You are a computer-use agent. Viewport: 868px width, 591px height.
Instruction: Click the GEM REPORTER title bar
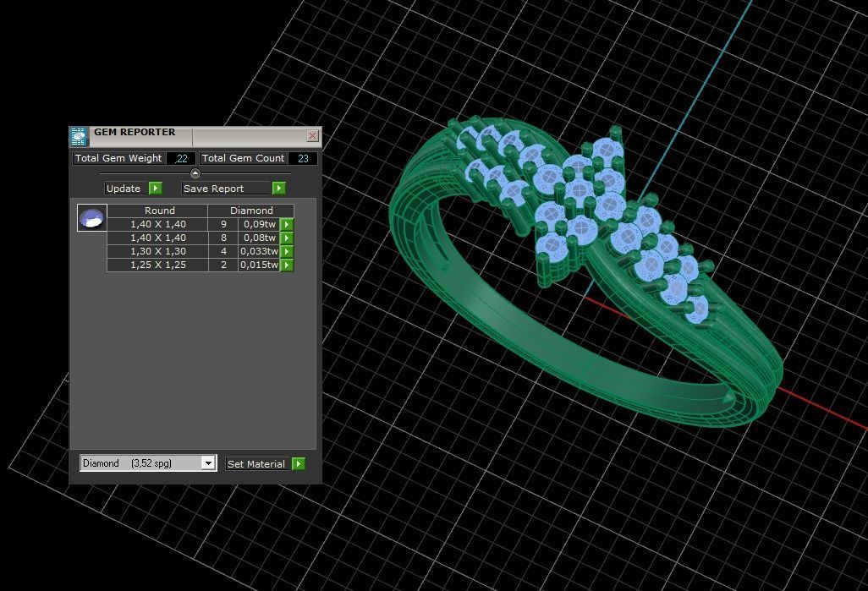pos(195,136)
